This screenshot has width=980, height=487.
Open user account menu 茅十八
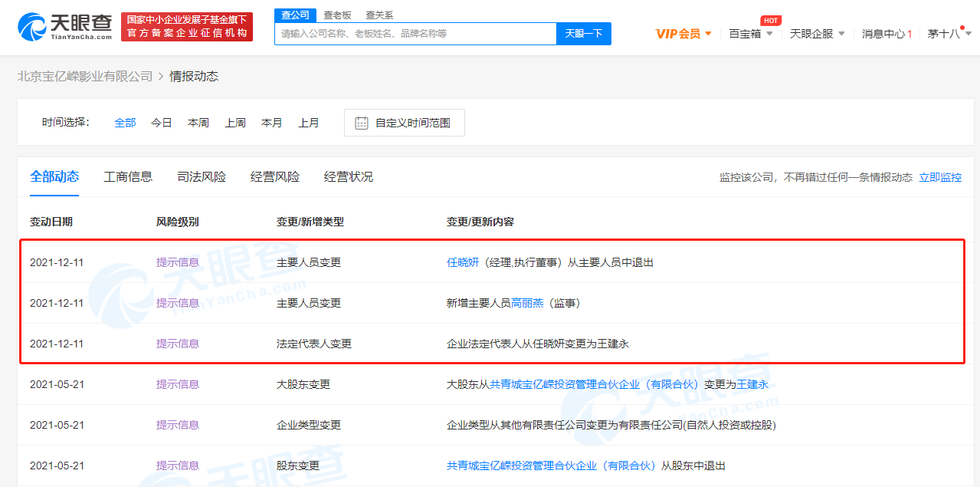(x=949, y=34)
